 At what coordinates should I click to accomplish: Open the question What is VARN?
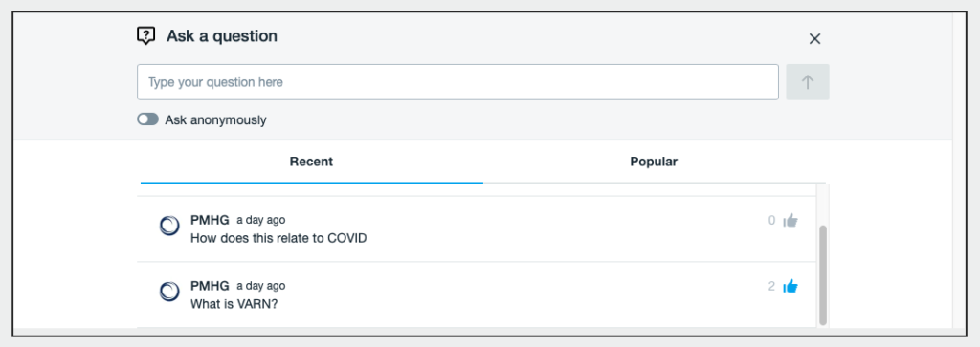(234, 305)
